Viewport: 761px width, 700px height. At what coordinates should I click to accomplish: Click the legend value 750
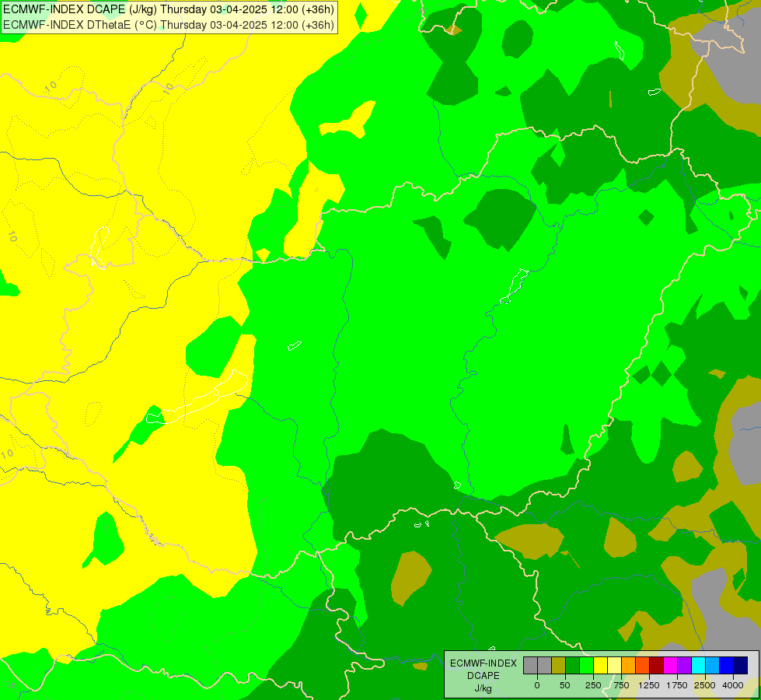[x=621, y=685]
